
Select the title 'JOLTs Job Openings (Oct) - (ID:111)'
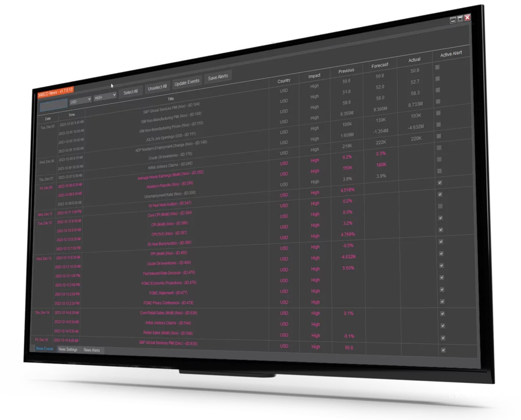[x=171, y=136]
